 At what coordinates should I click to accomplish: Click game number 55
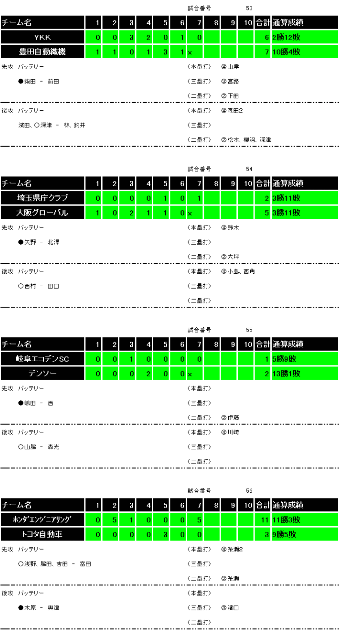point(249,330)
